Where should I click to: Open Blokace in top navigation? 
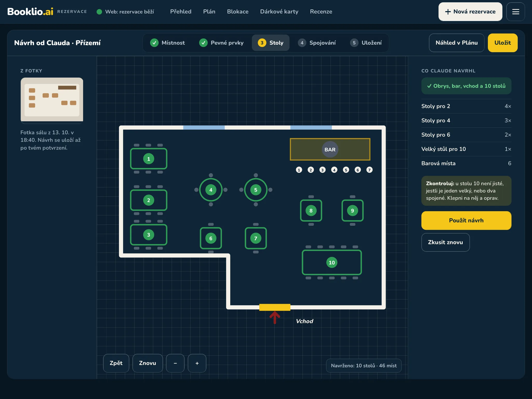click(x=238, y=12)
